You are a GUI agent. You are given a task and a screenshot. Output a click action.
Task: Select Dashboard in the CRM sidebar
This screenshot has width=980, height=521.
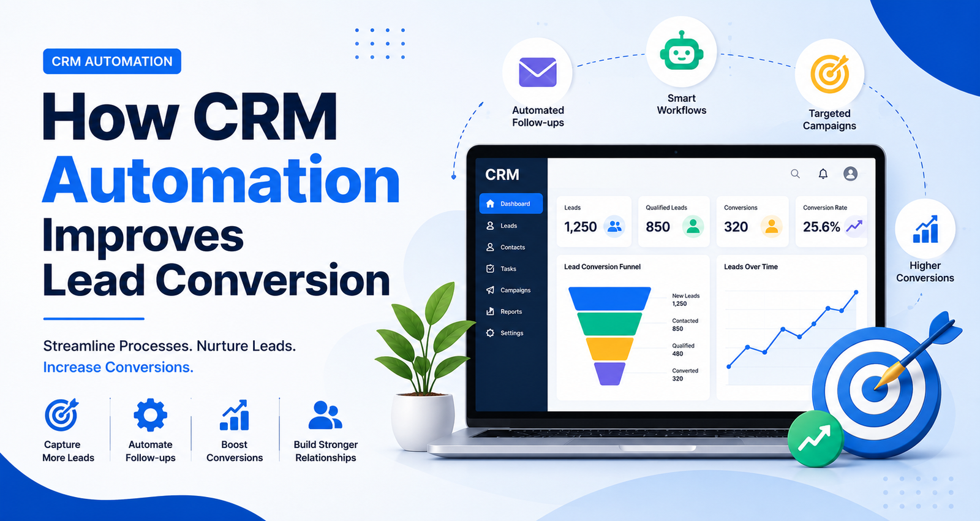[x=511, y=203]
